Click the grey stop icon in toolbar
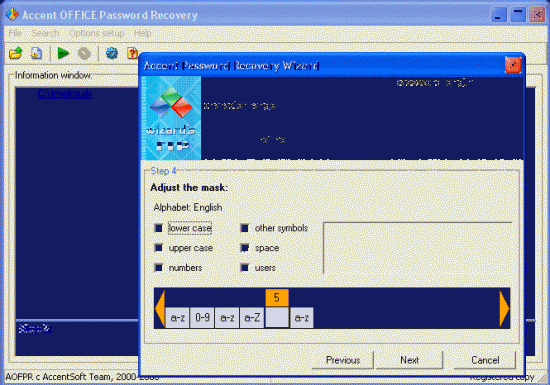The image size is (550, 385). (x=84, y=54)
